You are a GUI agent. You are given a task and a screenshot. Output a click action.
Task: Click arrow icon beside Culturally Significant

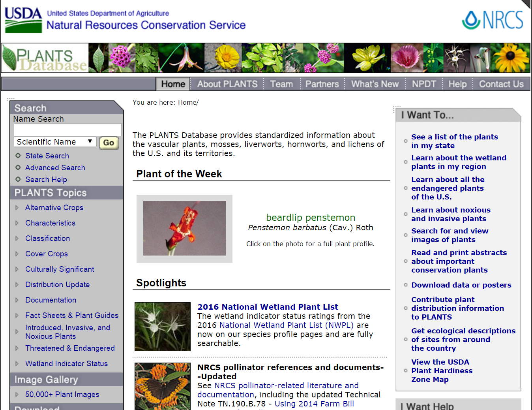coord(17,269)
